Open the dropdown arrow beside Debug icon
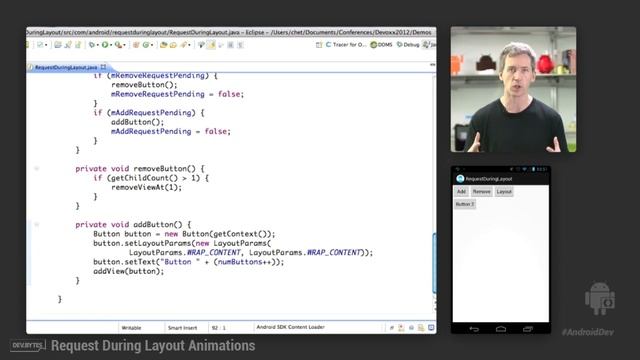640x360 pixels. [x=98, y=45]
